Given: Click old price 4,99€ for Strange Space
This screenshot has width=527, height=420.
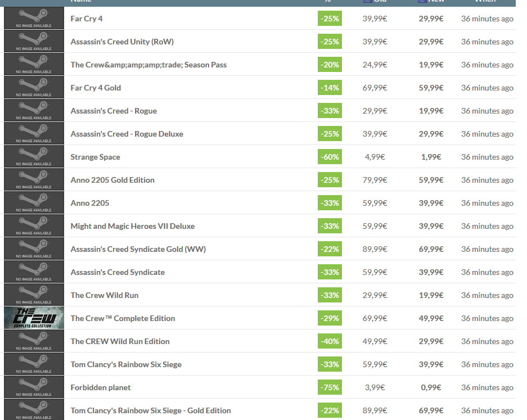Looking at the screenshot, I should 375,157.
